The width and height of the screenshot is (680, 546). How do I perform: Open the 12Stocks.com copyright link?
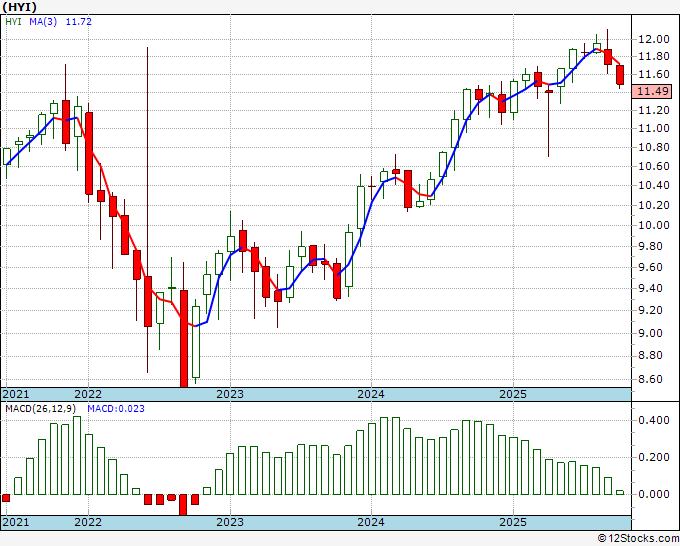pos(638,538)
